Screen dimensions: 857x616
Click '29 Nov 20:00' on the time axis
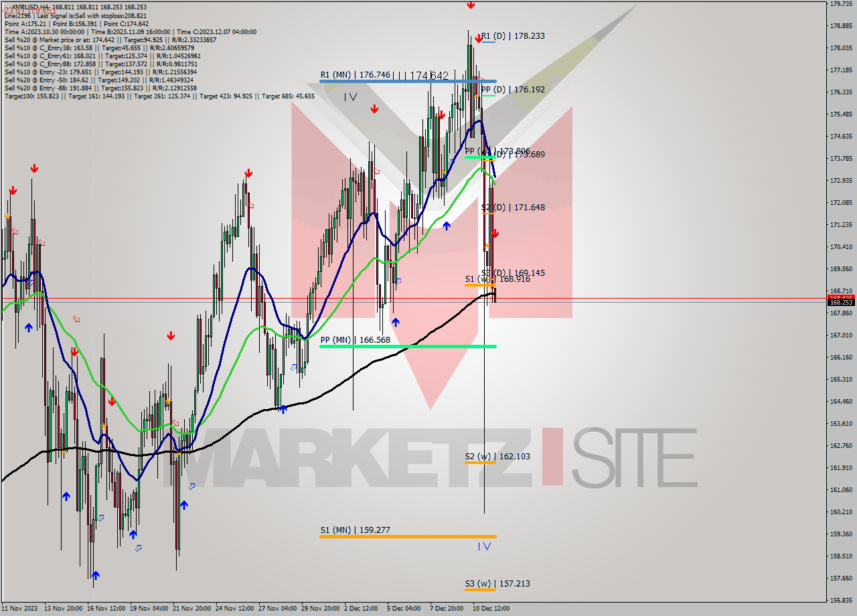coord(321,609)
